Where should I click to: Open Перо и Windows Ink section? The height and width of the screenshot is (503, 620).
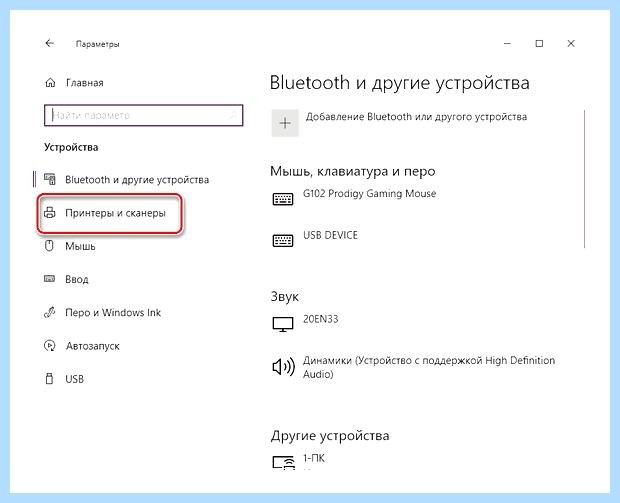click(x=113, y=313)
